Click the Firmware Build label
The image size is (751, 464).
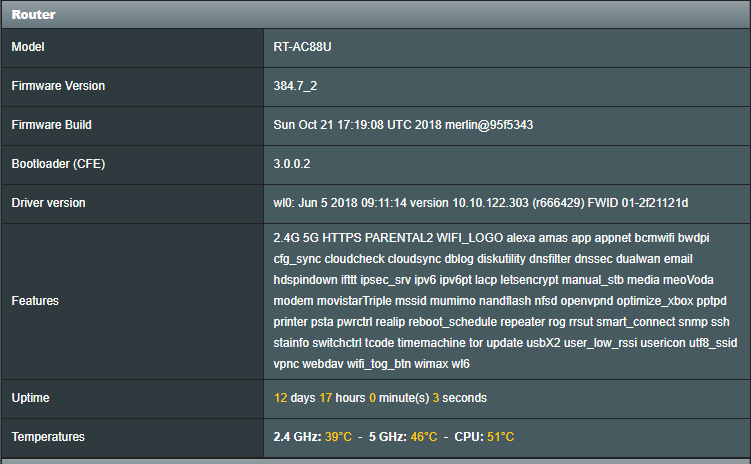point(51,125)
